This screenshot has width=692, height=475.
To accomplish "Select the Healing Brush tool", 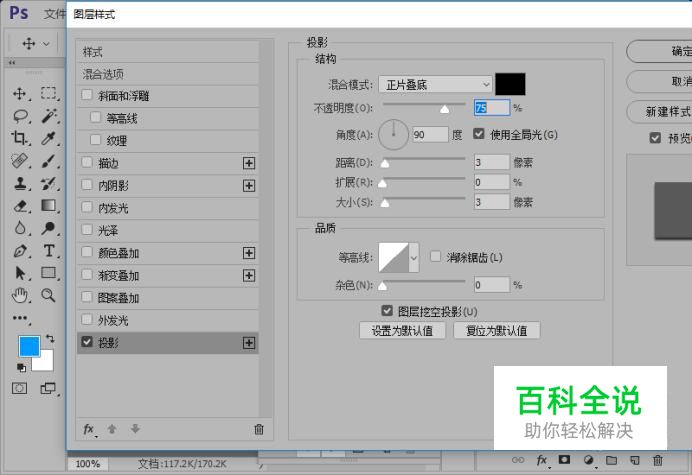I will point(19,161).
